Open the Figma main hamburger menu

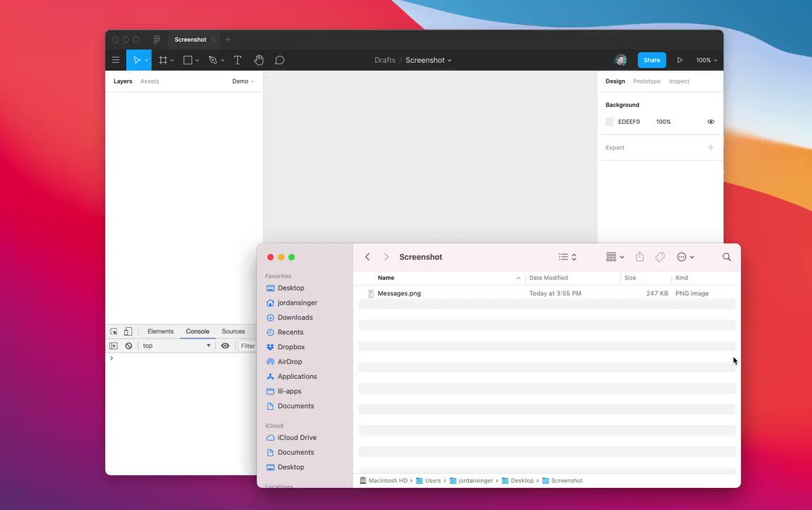pyautogui.click(x=115, y=60)
